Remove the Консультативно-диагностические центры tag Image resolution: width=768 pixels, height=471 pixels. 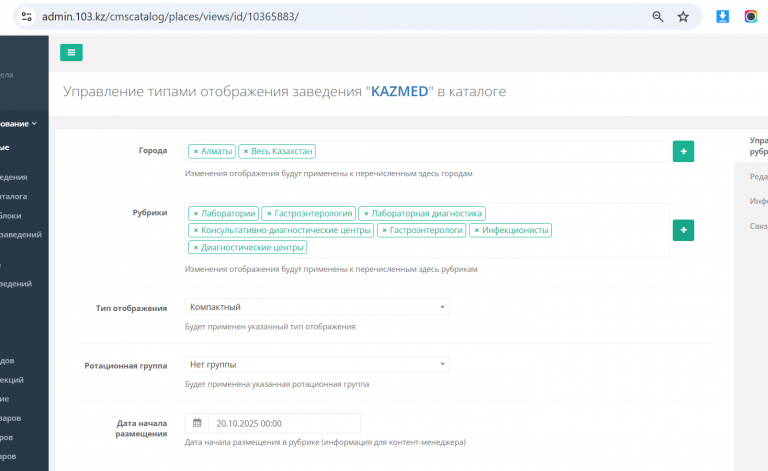point(196,230)
